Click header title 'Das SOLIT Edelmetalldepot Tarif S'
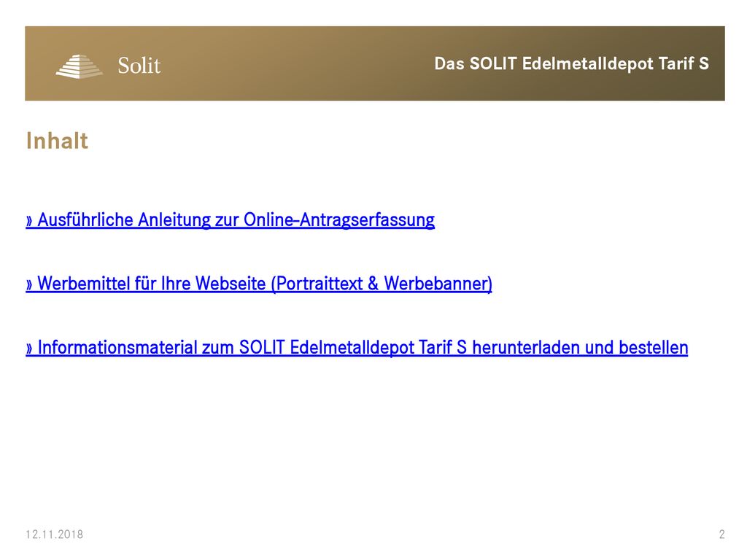 click(x=572, y=63)
